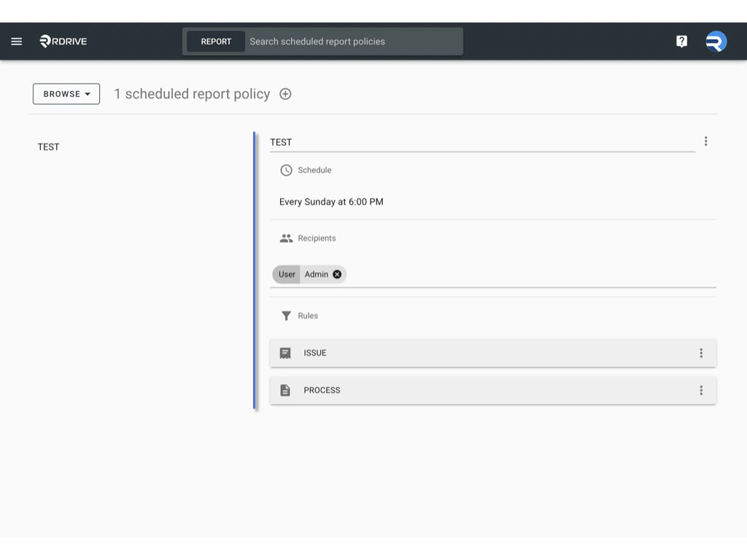Open the TEST policy options menu

point(705,141)
